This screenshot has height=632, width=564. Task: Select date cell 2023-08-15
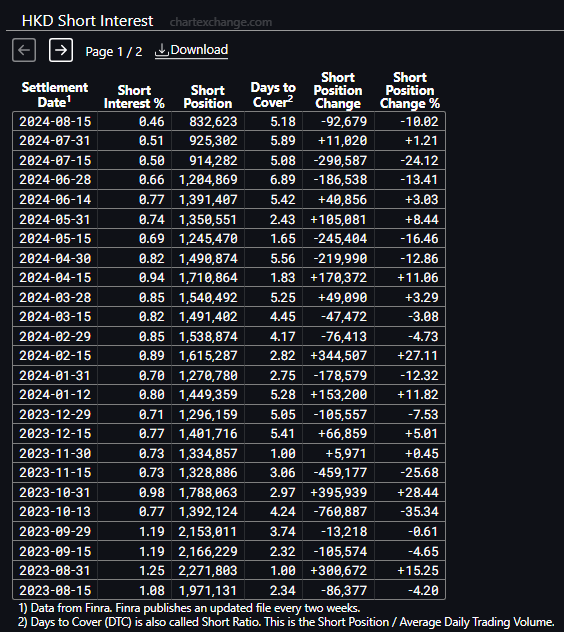[55, 590]
